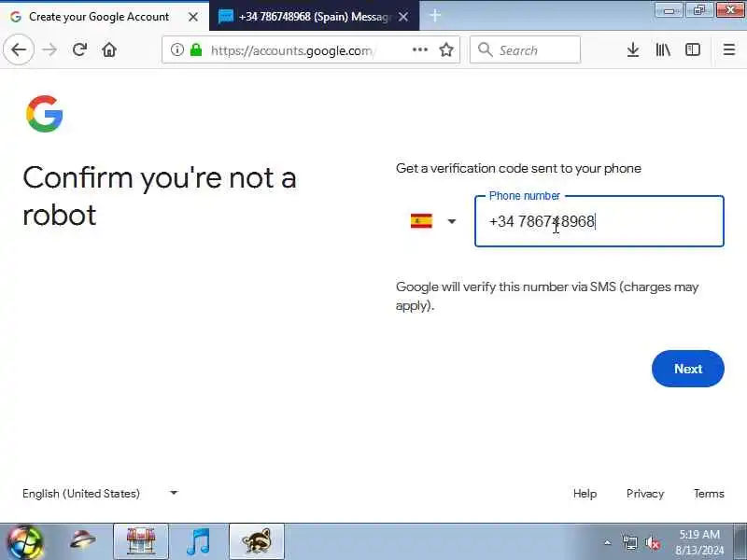The width and height of the screenshot is (747, 560).
Task: Open the Privacy link
Action: (645, 494)
